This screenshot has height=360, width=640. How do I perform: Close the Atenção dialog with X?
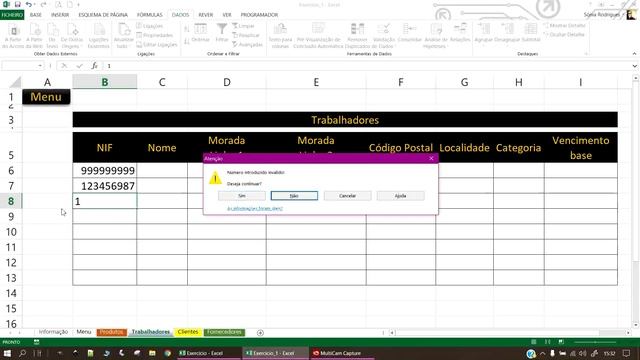pyautogui.click(x=431, y=158)
